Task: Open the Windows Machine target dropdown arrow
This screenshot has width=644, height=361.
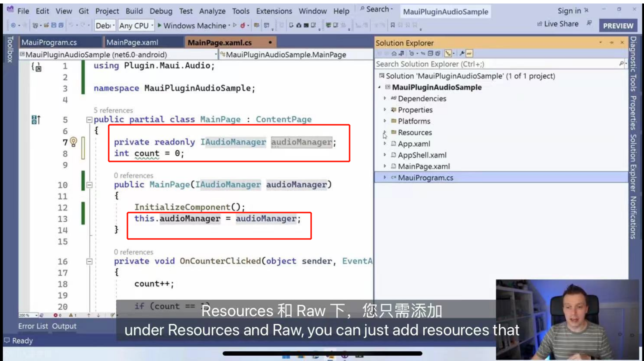Action: click(x=229, y=25)
